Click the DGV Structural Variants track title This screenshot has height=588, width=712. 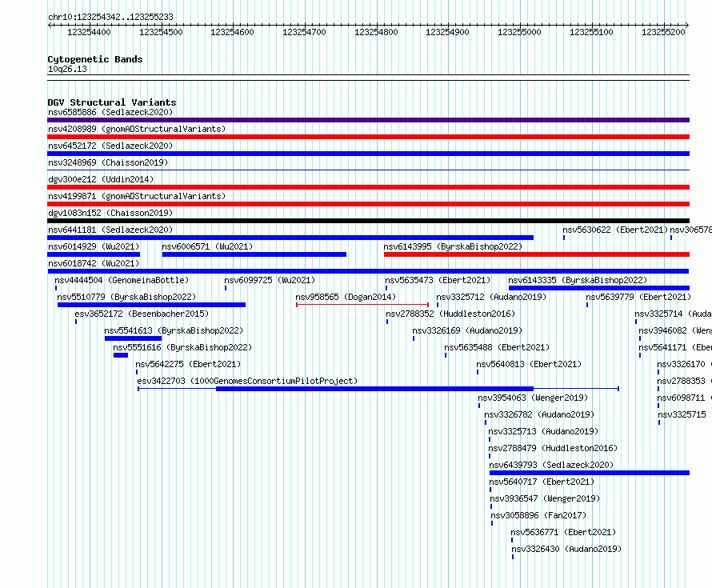click(x=112, y=102)
